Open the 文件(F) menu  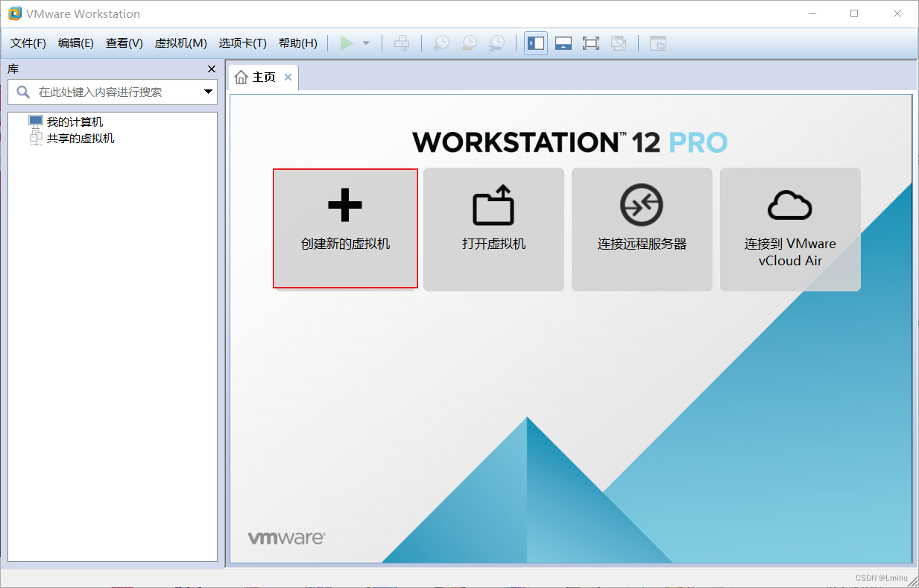pyautogui.click(x=28, y=43)
